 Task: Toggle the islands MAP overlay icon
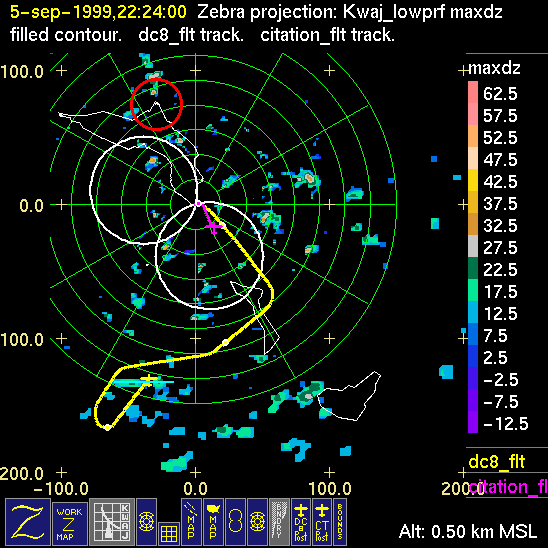[191, 522]
